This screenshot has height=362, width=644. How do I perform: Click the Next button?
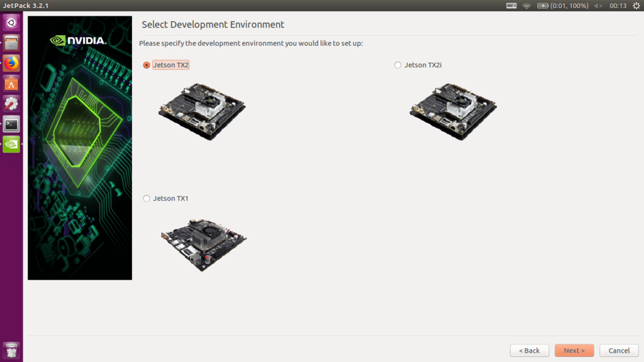coord(574,351)
